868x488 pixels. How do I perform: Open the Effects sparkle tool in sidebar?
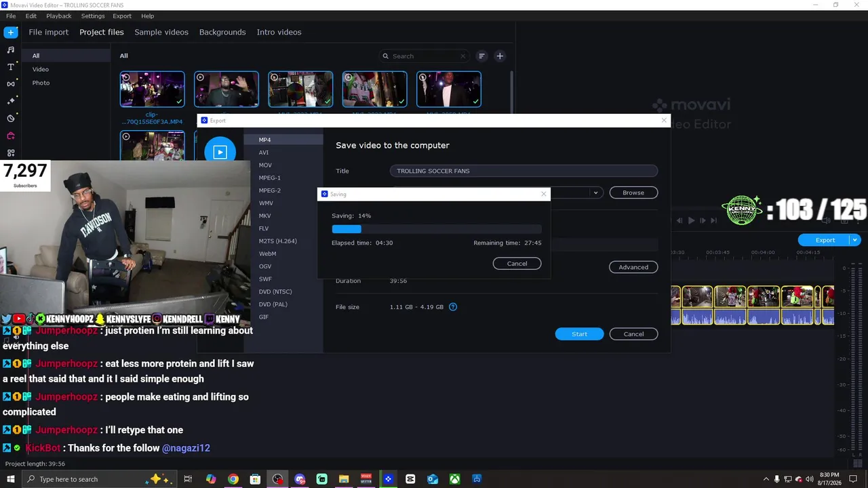tap(11, 101)
